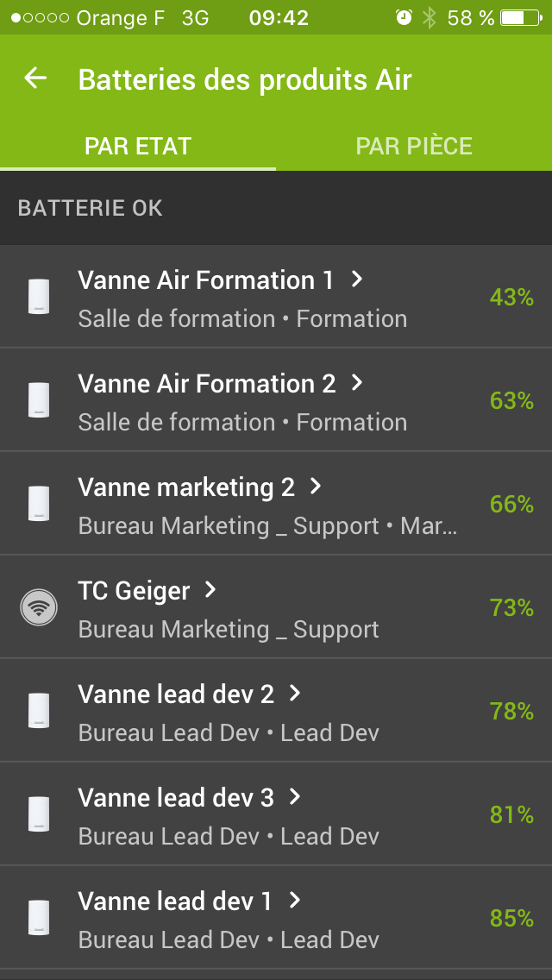Image resolution: width=552 pixels, height=980 pixels.
Task: Switch to the PAR PIÈCE tab
Action: [414, 146]
